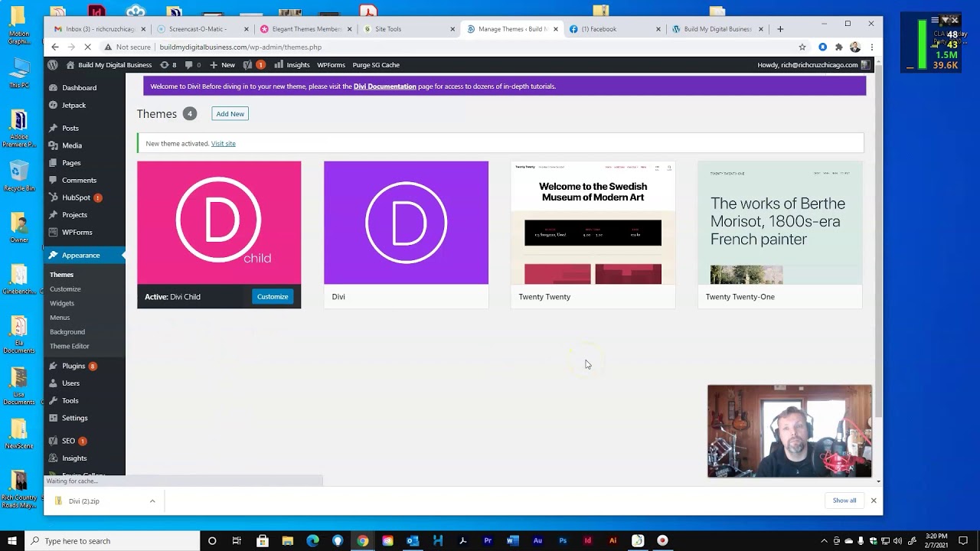Viewport: 980px width, 551px height.
Task: Open the Windows Start menu
Action: (x=12, y=541)
